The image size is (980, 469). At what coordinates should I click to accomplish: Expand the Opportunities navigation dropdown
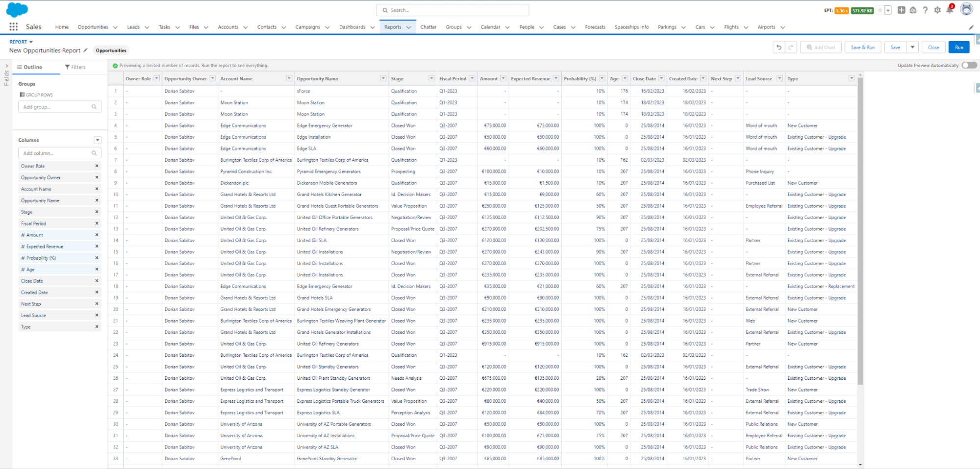pyautogui.click(x=115, y=27)
